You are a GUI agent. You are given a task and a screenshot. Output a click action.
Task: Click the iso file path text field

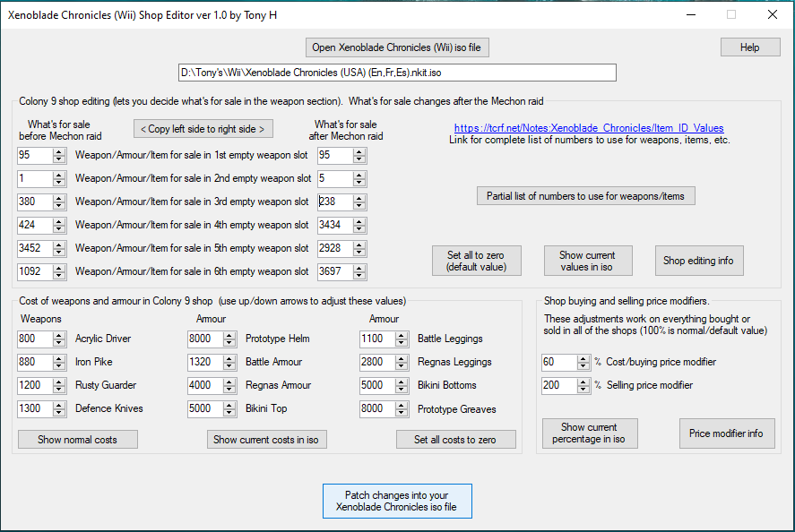pos(397,73)
